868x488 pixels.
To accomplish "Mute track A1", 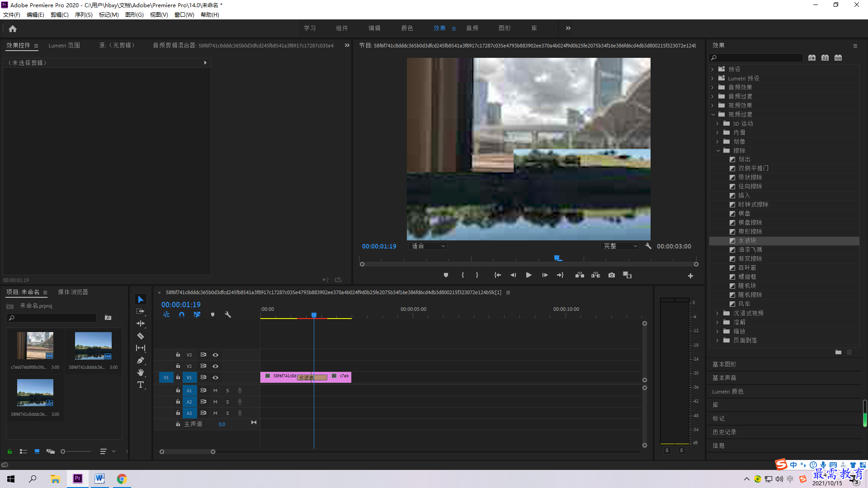I will (x=215, y=390).
